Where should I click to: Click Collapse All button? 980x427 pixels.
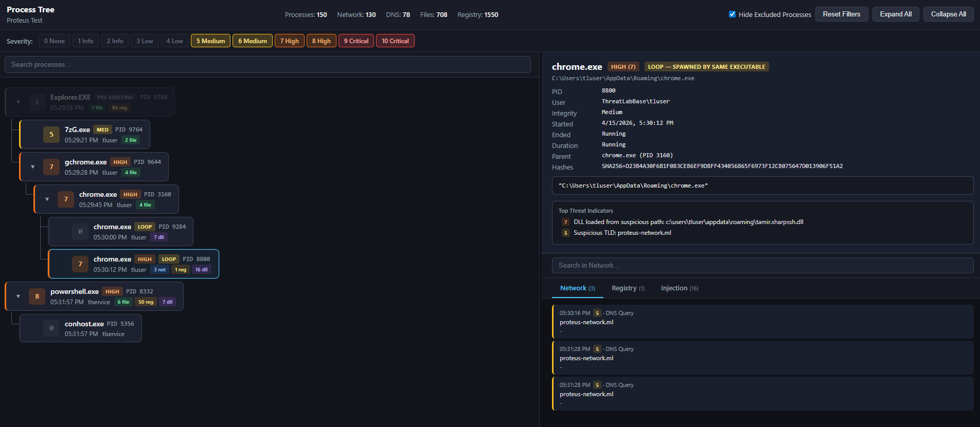tap(948, 14)
